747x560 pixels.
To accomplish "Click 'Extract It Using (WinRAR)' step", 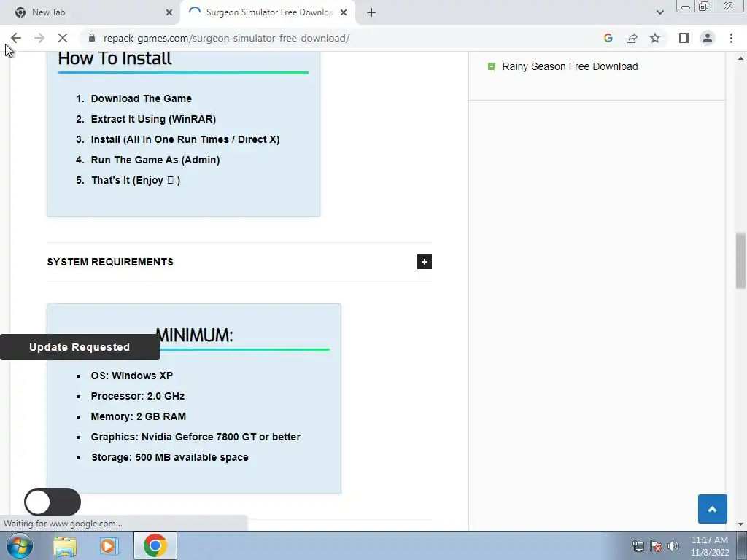I will click(153, 119).
